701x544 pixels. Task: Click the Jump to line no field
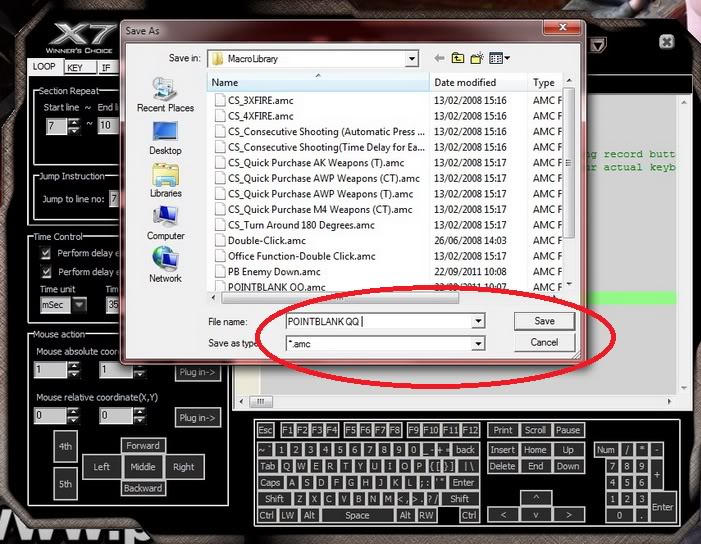tap(114, 198)
